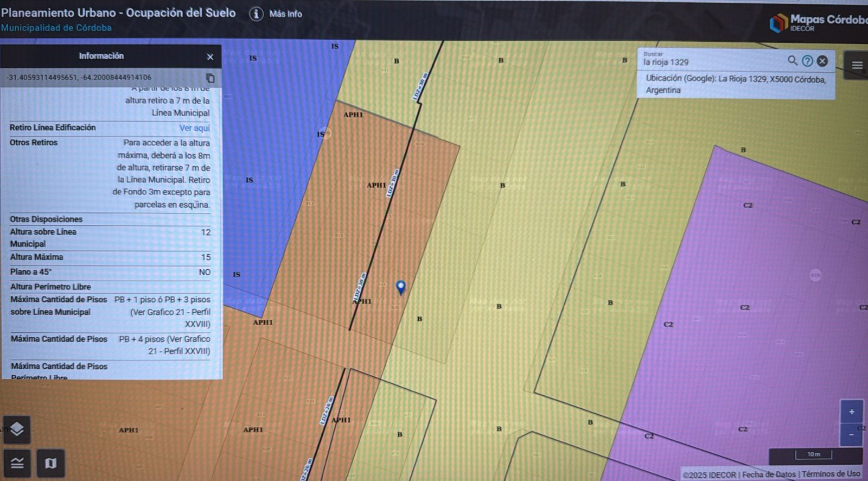The image size is (868, 481).
Task: Switch basemap using the folded map icon
Action: click(x=50, y=463)
